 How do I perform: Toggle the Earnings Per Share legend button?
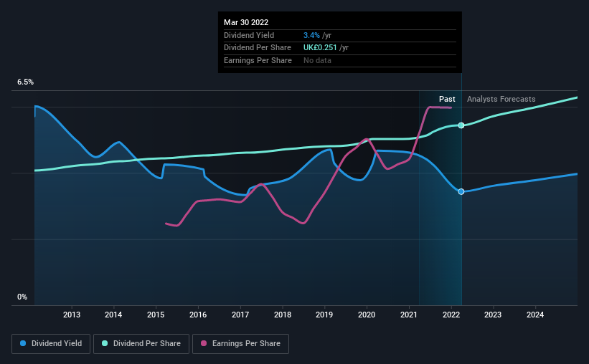[x=241, y=344]
